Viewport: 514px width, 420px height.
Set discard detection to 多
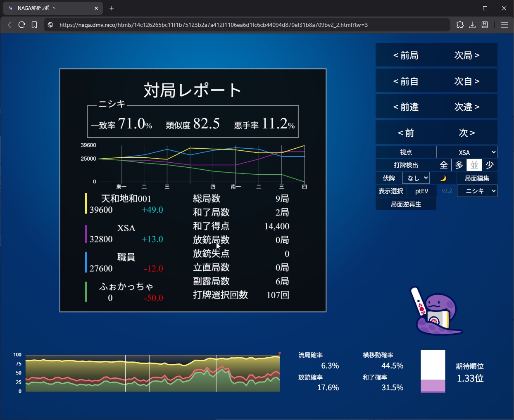pyautogui.click(x=459, y=165)
